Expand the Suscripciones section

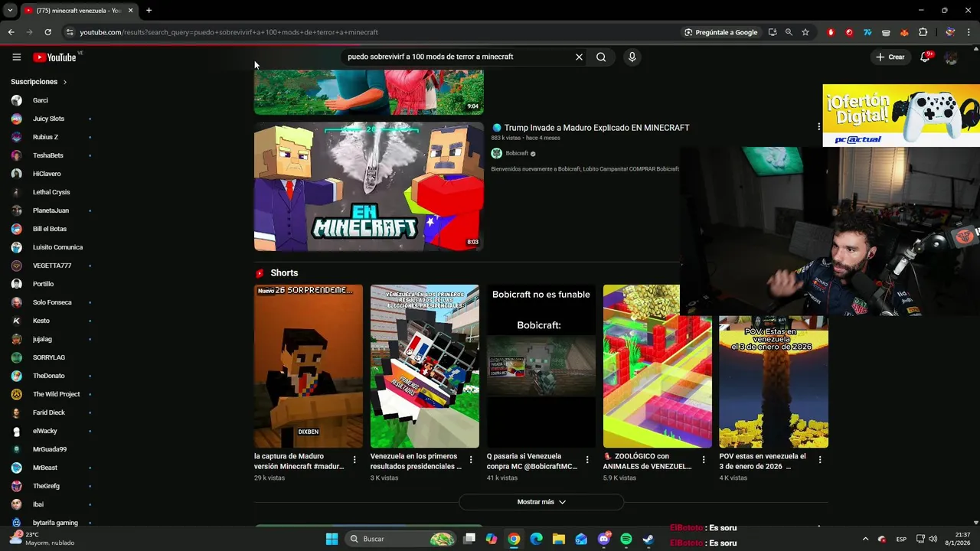[39, 82]
